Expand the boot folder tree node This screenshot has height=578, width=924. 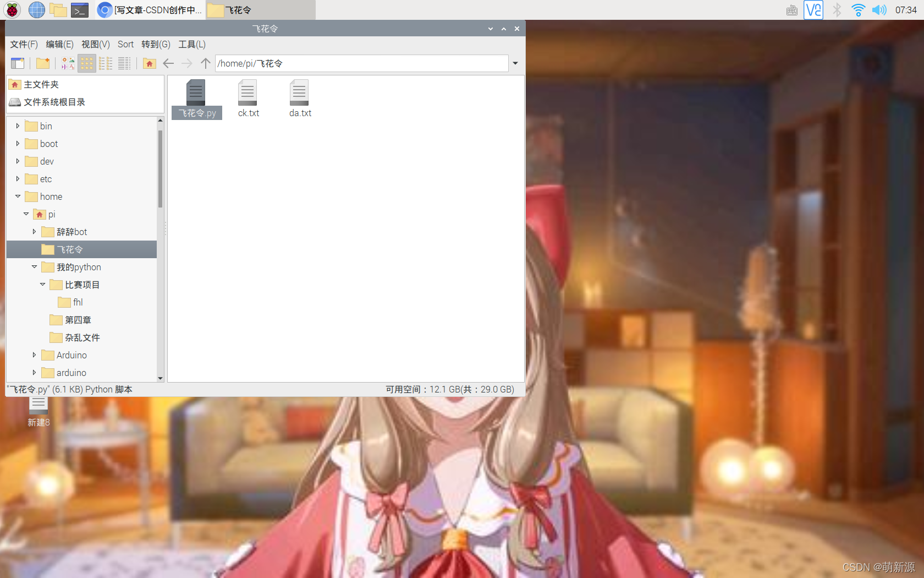click(18, 144)
